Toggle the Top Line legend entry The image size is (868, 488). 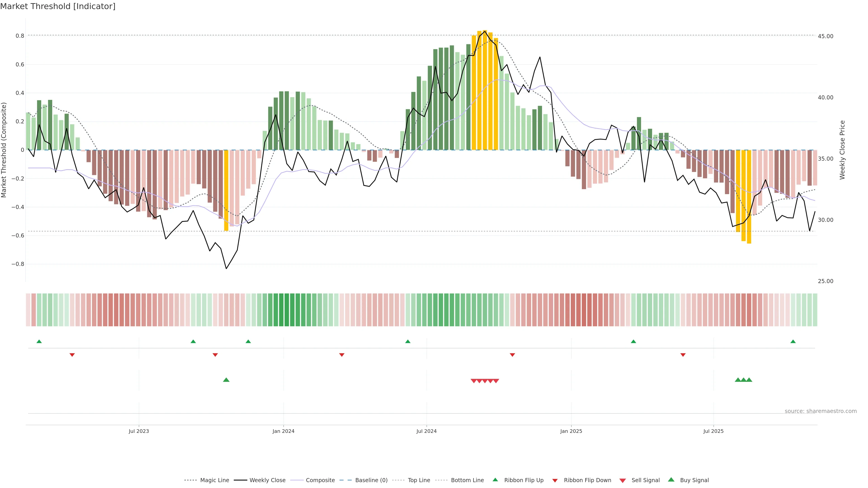pyautogui.click(x=419, y=480)
